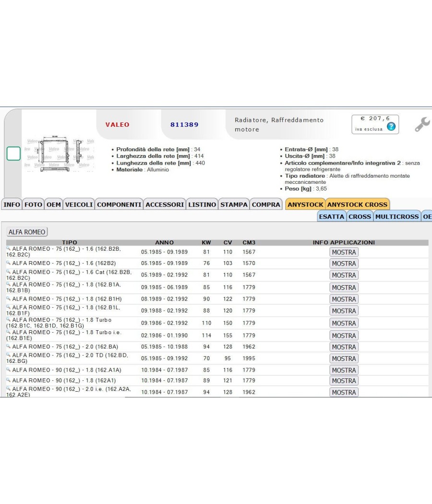Open the MULTICROSS sub-tab
The image size is (432, 504).
point(397,216)
